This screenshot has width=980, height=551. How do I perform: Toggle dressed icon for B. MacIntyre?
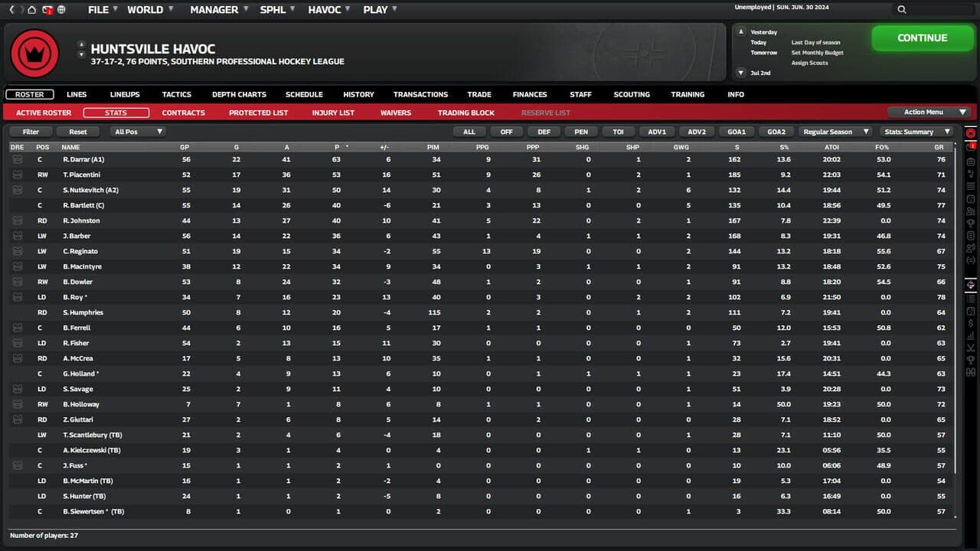click(x=17, y=266)
